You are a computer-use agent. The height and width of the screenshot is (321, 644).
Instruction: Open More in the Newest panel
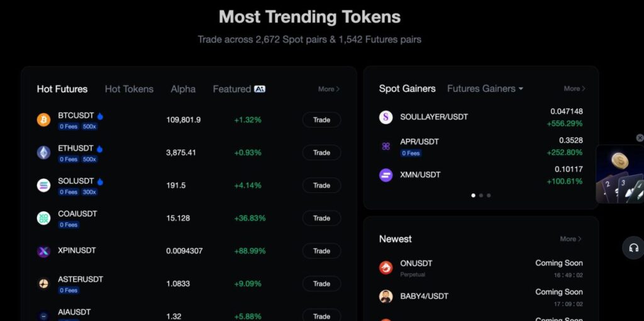tap(570, 239)
